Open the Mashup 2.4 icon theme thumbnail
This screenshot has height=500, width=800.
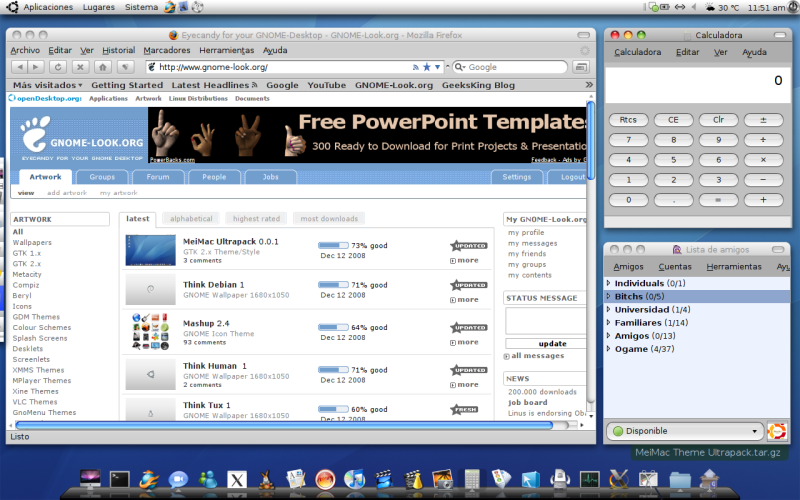click(x=151, y=332)
